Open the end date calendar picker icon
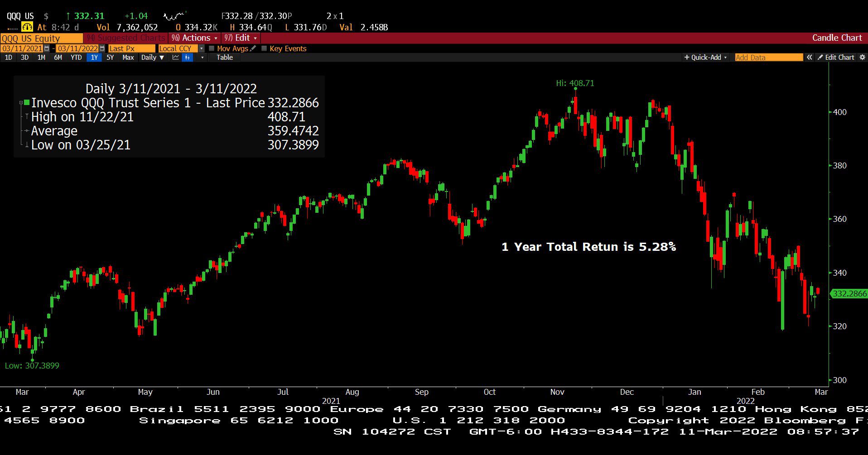 [x=102, y=48]
